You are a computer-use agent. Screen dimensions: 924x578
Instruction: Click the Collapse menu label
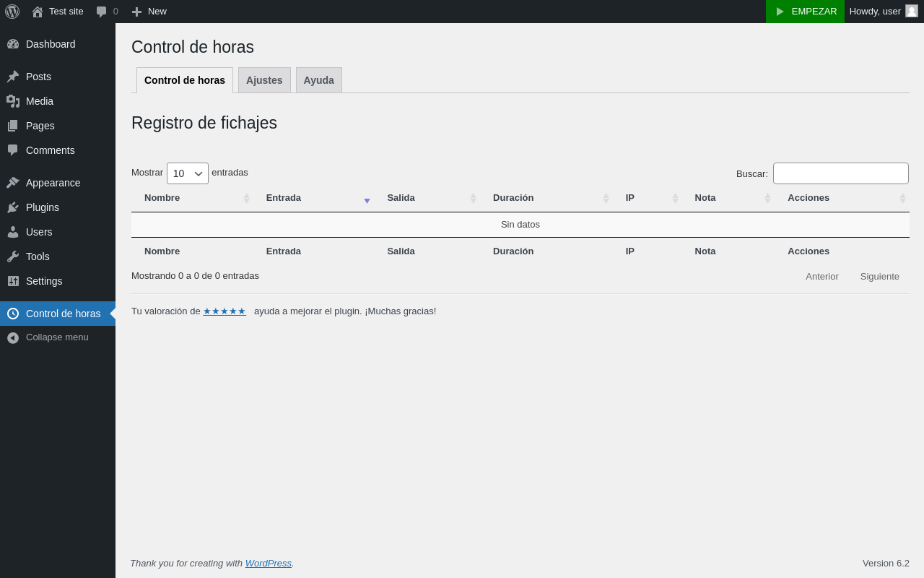57,337
